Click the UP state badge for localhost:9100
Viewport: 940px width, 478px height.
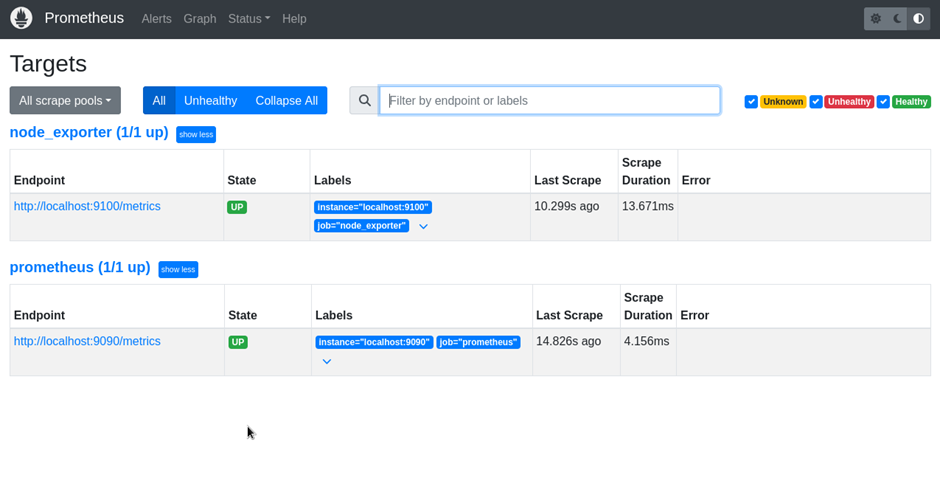(x=237, y=207)
